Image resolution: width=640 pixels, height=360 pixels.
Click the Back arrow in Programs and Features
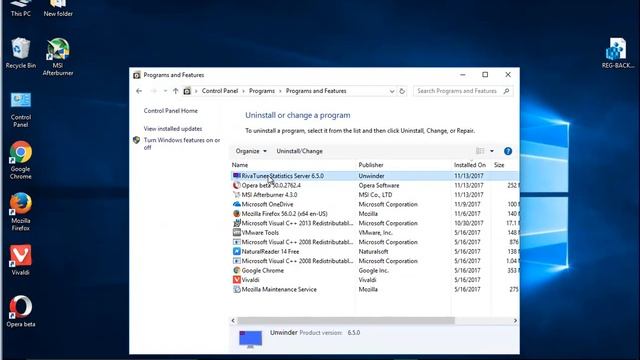[x=139, y=91]
